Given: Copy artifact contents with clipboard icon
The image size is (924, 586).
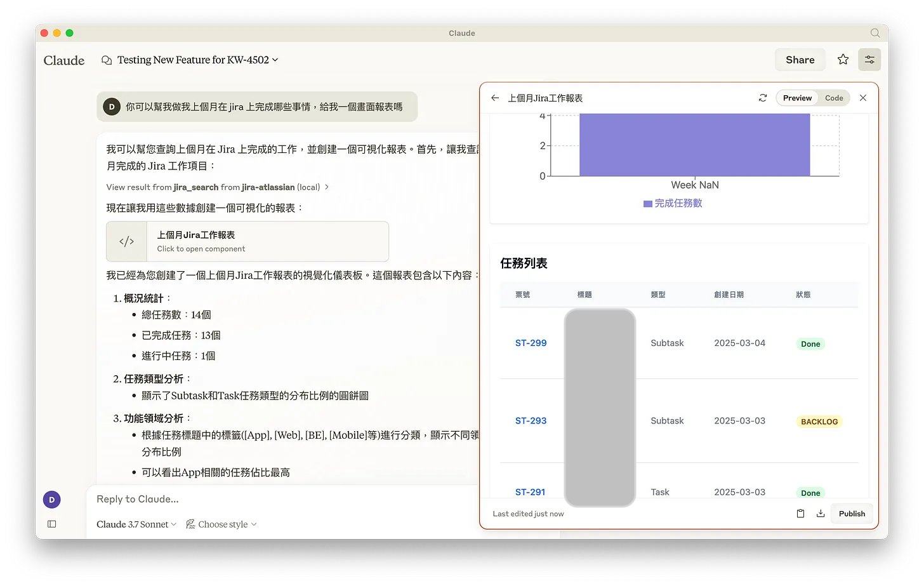Looking at the screenshot, I should click(x=800, y=514).
